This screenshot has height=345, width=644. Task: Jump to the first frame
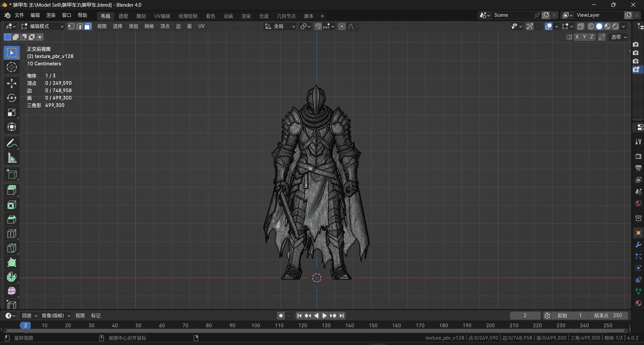(300, 315)
